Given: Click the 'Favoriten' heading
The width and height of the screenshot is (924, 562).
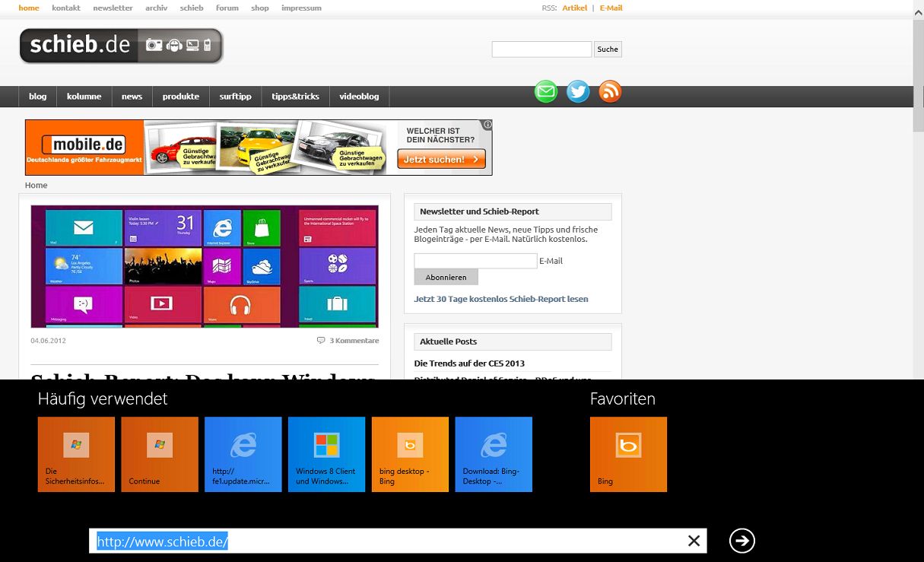Looking at the screenshot, I should pyautogui.click(x=623, y=399).
